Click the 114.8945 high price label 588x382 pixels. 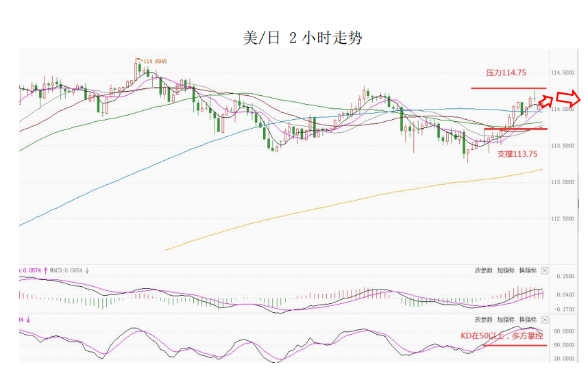tap(156, 62)
